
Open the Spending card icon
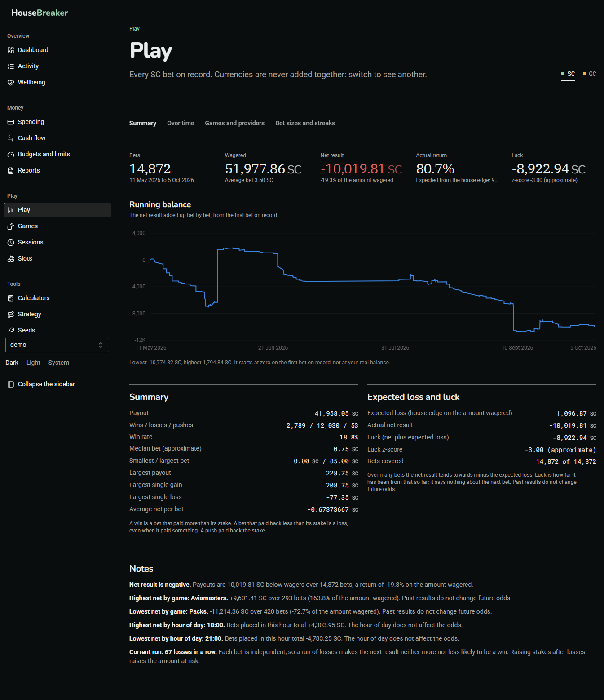tap(11, 122)
